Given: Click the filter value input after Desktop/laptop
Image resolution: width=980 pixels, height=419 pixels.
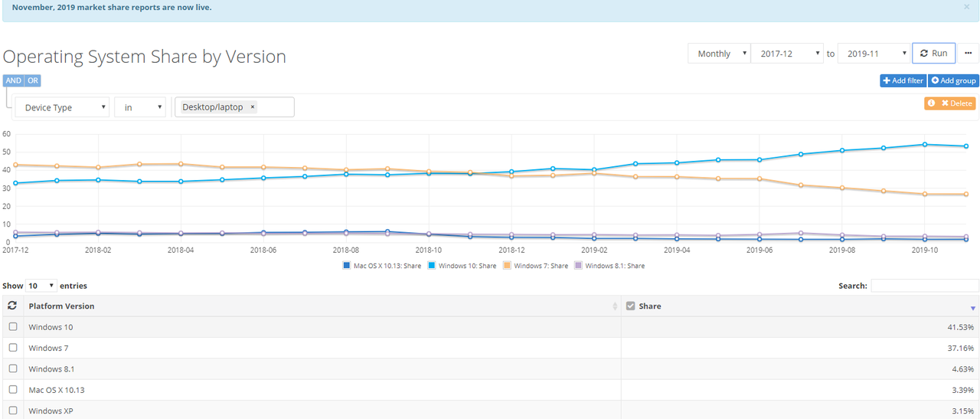Looking at the screenshot, I should click(276, 107).
